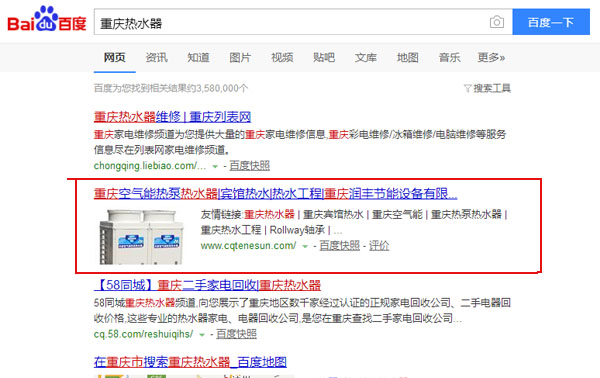Open the 知道 tab
Image resolution: width=600 pixels, height=378 pixels.
tap(198, 58)
